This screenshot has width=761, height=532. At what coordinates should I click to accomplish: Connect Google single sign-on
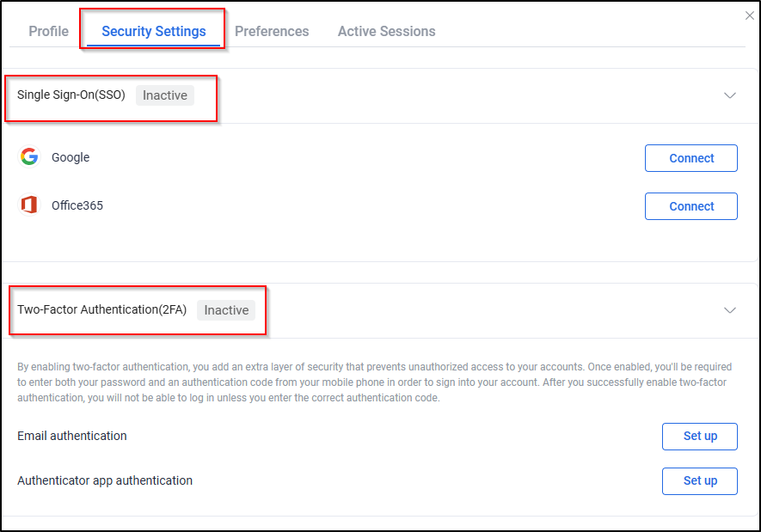point(691,158)
